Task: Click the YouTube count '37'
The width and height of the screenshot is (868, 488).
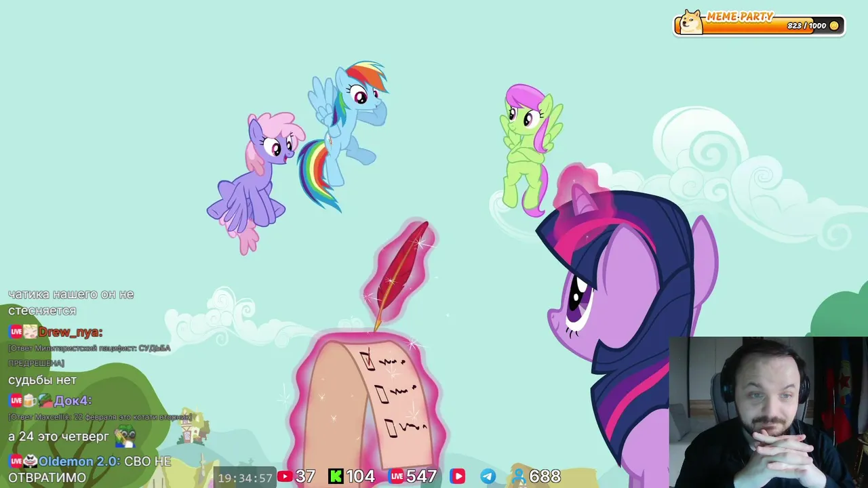Action: [306, 476]
